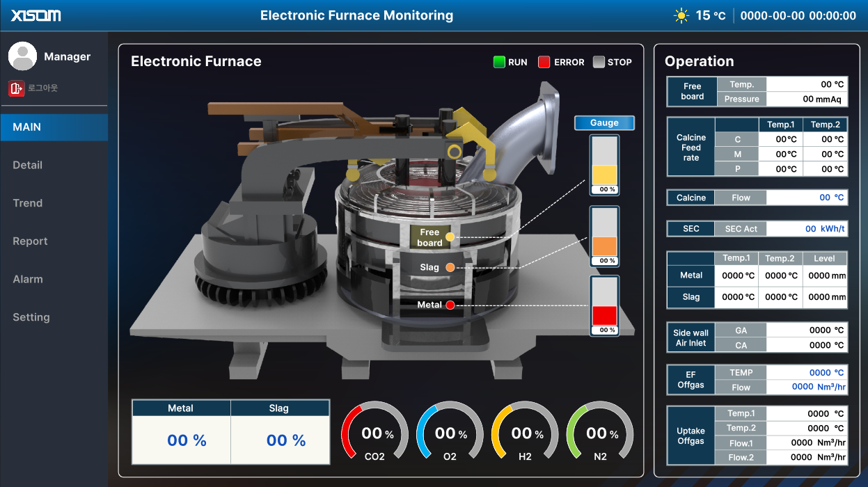The image size is (868, 487).
Task: Expand the EF Offgas section
Action: pyautogui.click(x=691, y=379)
